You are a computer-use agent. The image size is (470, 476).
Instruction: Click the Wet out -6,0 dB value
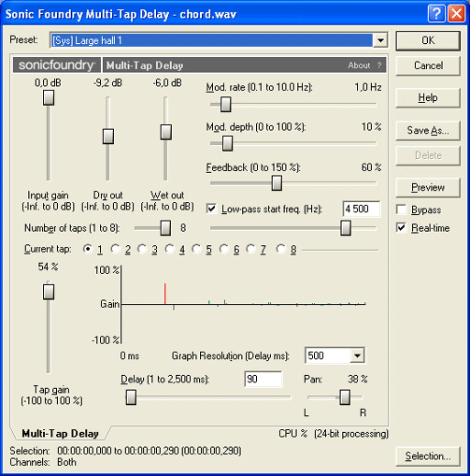(x=167, y=83)
